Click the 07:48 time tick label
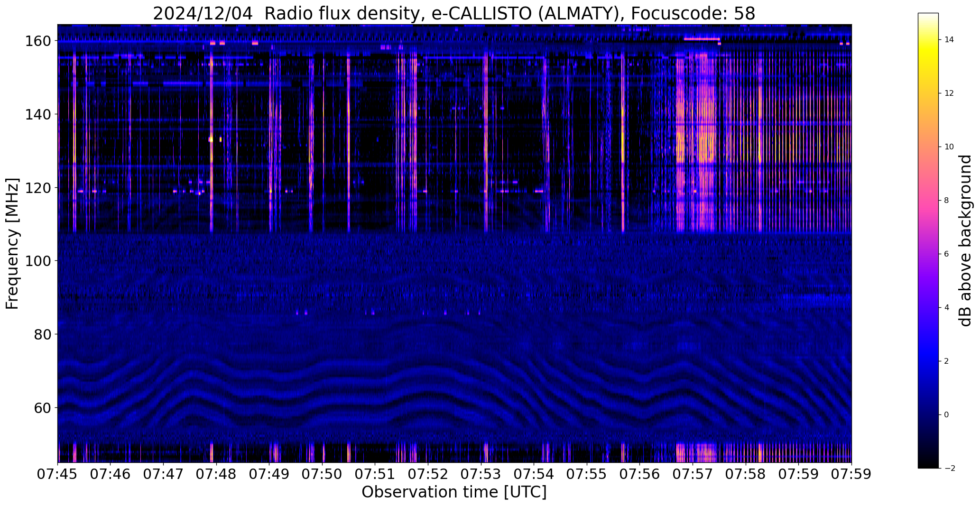The image size is (980, 506). point(216,475)
